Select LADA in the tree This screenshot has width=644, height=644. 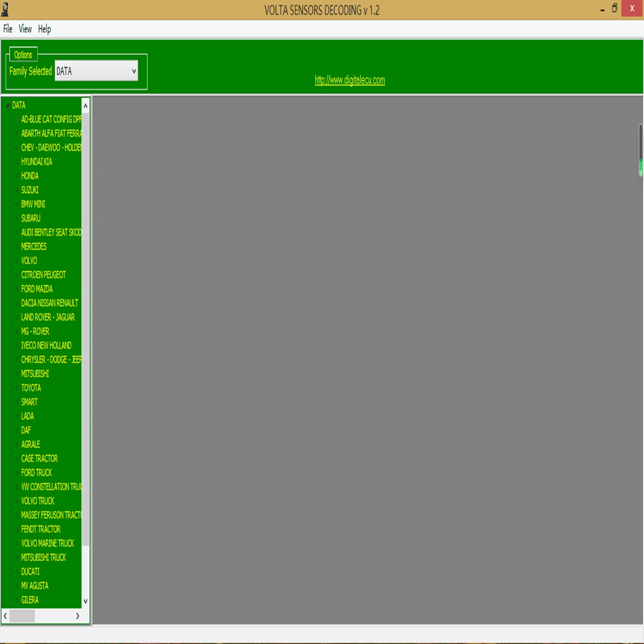tap(27, 416)
